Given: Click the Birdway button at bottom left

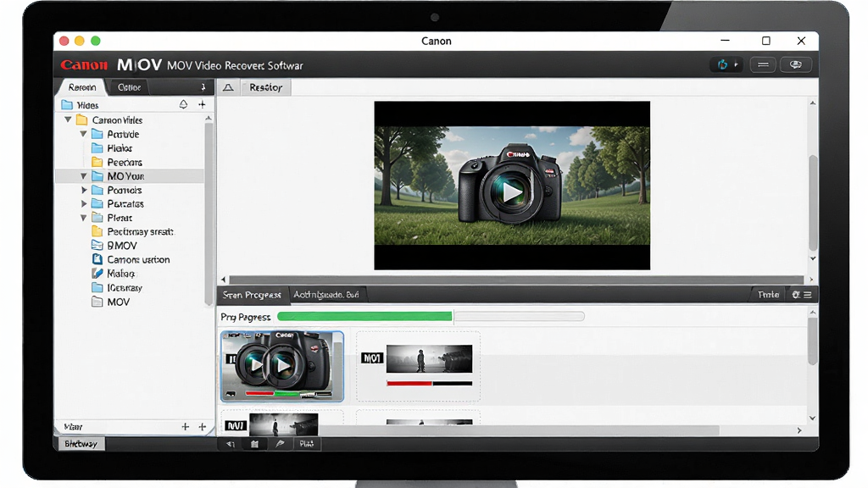Looking at the screenshot, I should pyautogui.click(x=81, y=444).
